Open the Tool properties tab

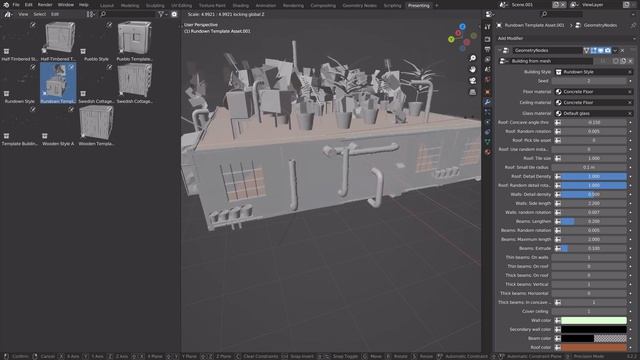tap(487, 27)
